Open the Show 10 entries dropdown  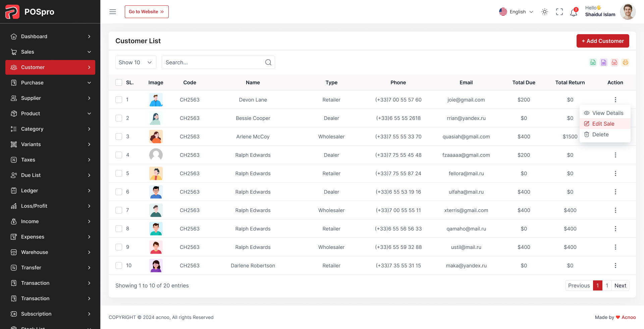136,62
